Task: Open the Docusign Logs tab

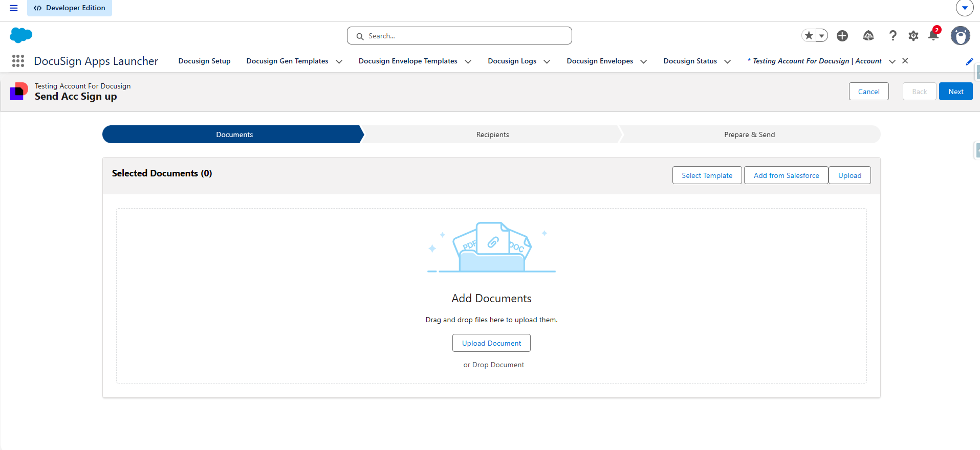Action: coord(512,61)
